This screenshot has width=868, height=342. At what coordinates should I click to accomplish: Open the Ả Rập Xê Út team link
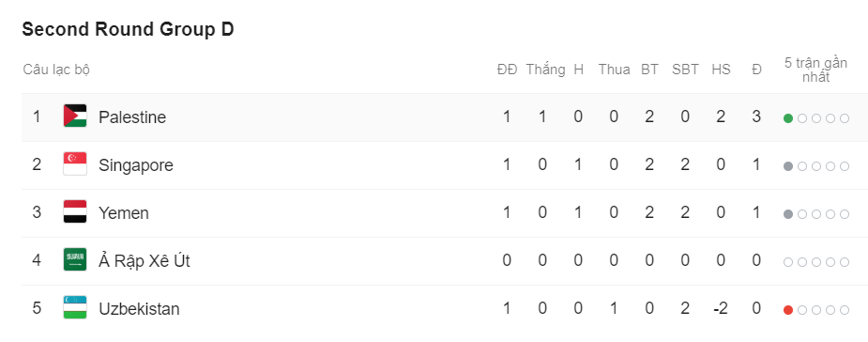[144, 260]
